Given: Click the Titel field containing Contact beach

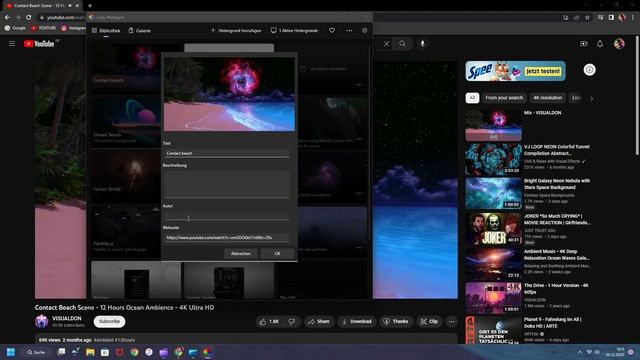Looking at the screenshot, I should coord(227,153).
